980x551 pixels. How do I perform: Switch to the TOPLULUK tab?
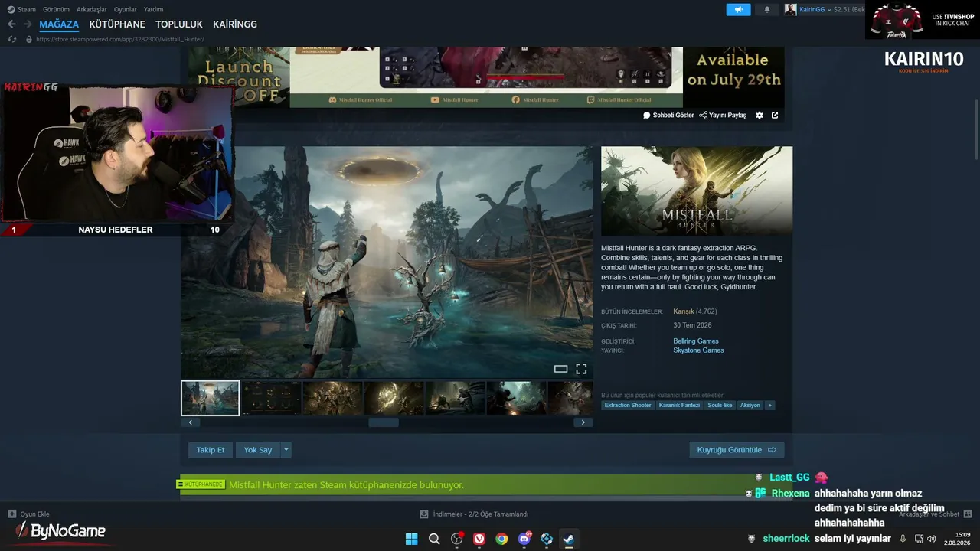click(x=179, y=24)
